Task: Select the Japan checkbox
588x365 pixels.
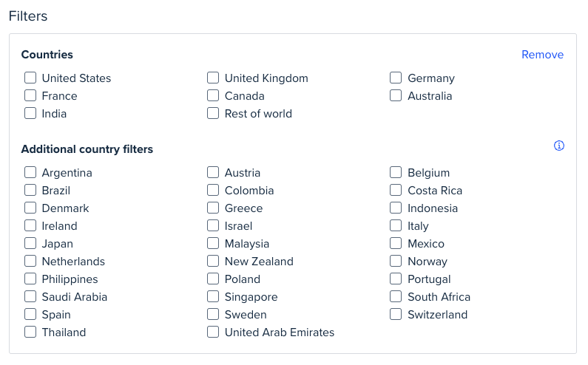Action: 30,243
